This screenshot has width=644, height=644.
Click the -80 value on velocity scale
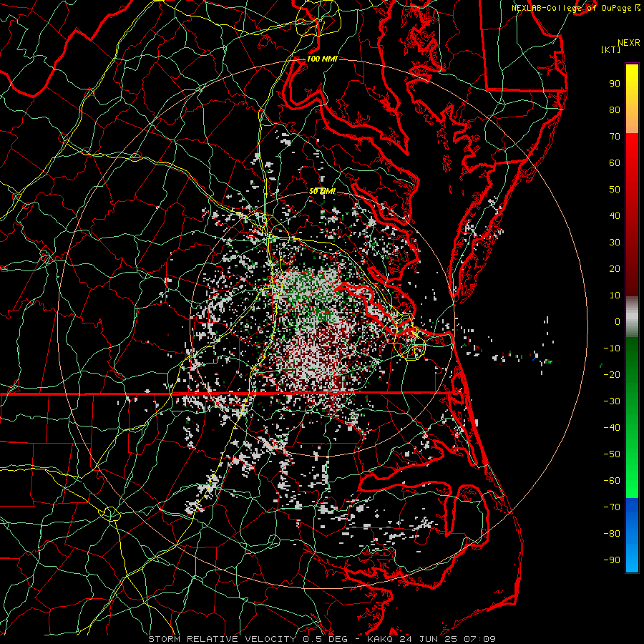click(612, 534)
